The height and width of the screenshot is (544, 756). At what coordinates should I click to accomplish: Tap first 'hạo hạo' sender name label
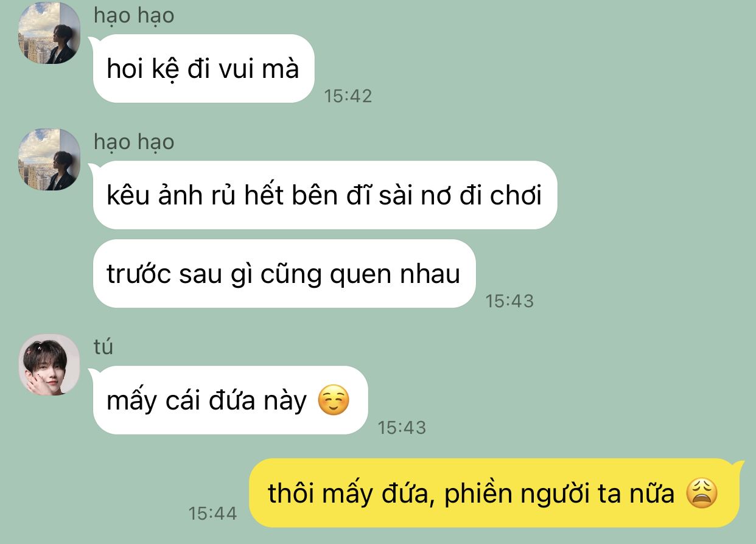point(134,15)
